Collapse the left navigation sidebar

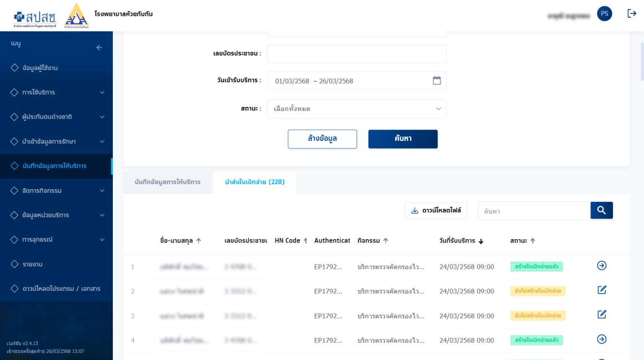coord(99,47)
